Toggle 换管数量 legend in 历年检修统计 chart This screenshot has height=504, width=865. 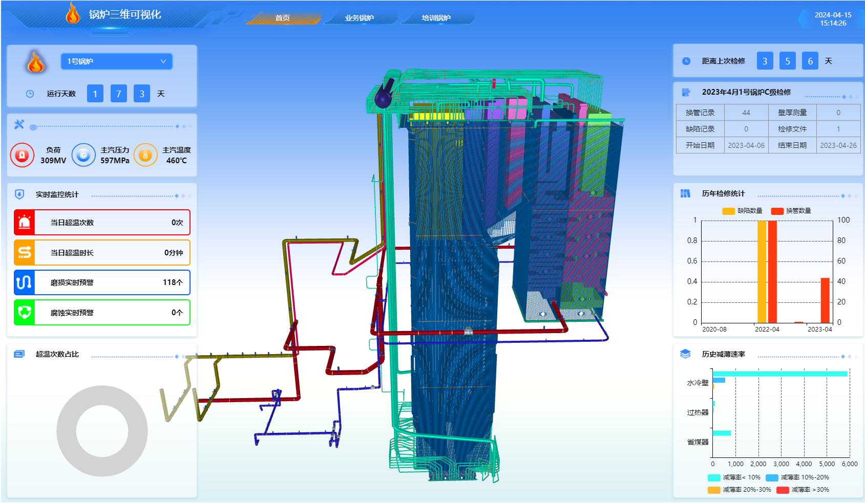point(791,211)
